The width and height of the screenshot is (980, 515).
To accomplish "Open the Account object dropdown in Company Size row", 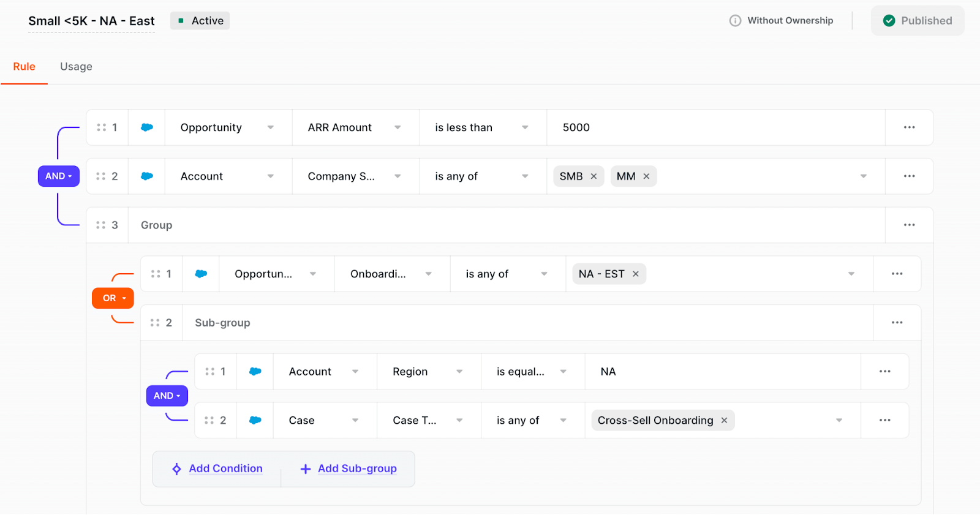I will point(228,176).
